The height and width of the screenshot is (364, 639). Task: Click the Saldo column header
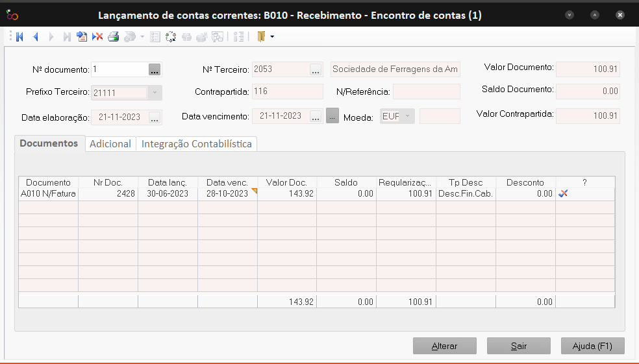point(346,182)
